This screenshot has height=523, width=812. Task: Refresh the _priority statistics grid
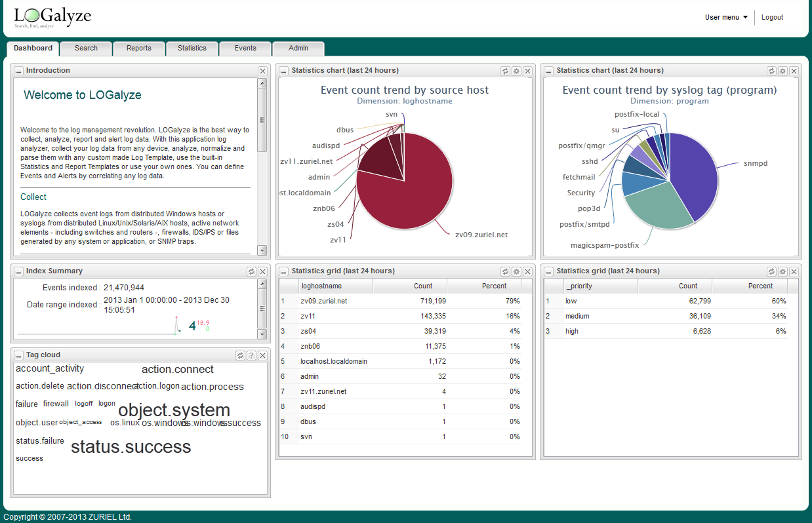click(x=771, y=271)
